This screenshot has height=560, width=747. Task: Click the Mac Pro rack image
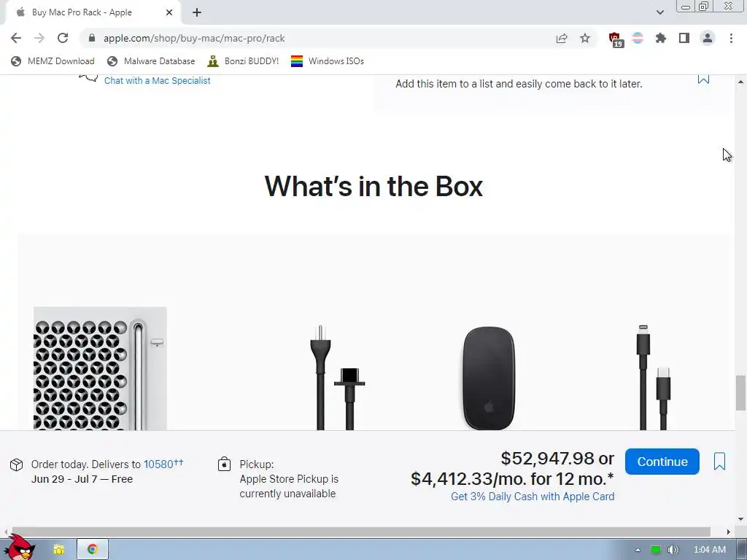pyautogui.click(x=100, y=368)
